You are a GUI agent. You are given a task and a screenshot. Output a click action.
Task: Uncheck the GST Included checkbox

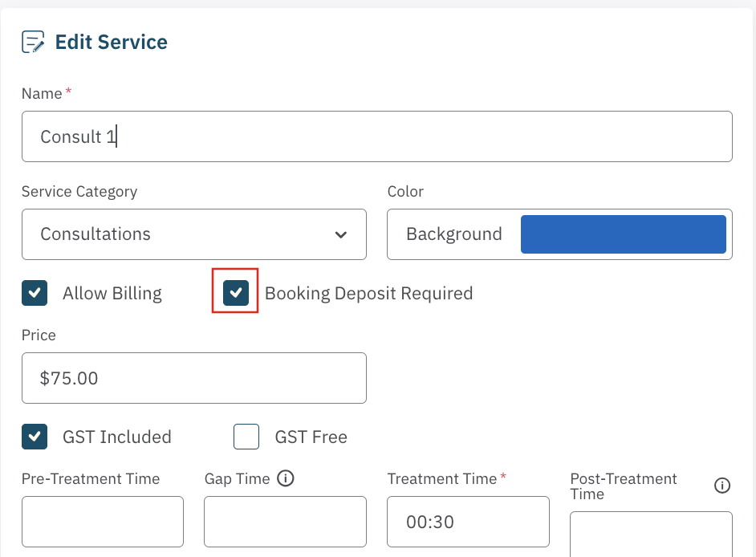click(35, 437)
